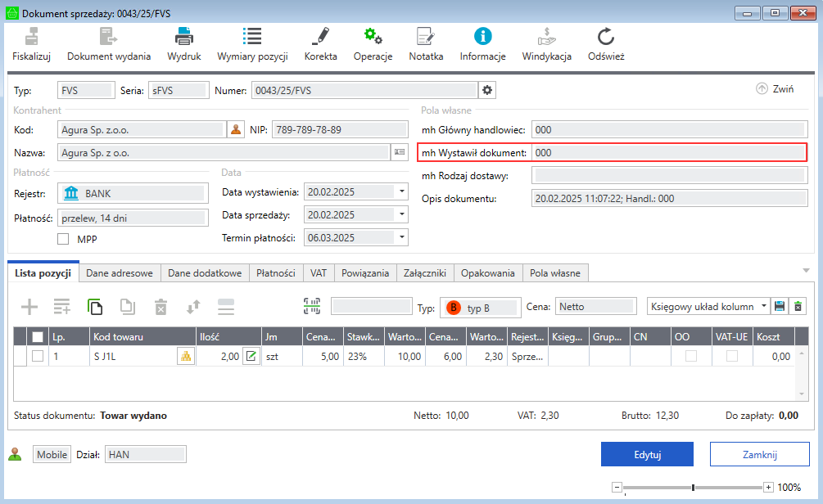Click the zoom slider handle
The image size is (823, 504).
[694, 487]
